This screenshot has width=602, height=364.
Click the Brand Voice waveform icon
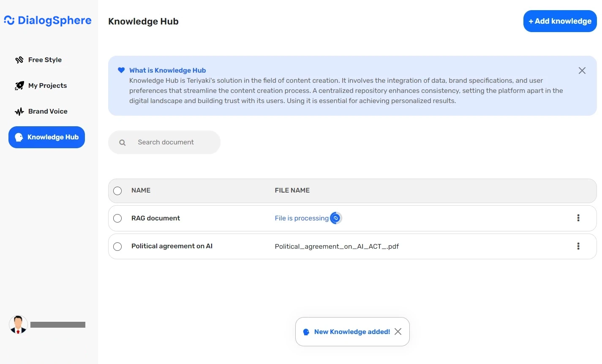tap(19, 111)
